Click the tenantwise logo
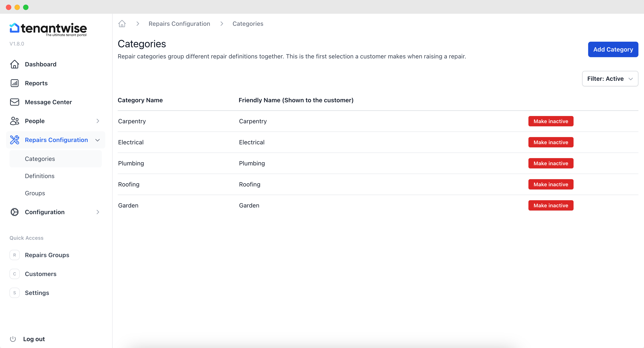Viewport: 644px width, 348px height. (48, 29)
